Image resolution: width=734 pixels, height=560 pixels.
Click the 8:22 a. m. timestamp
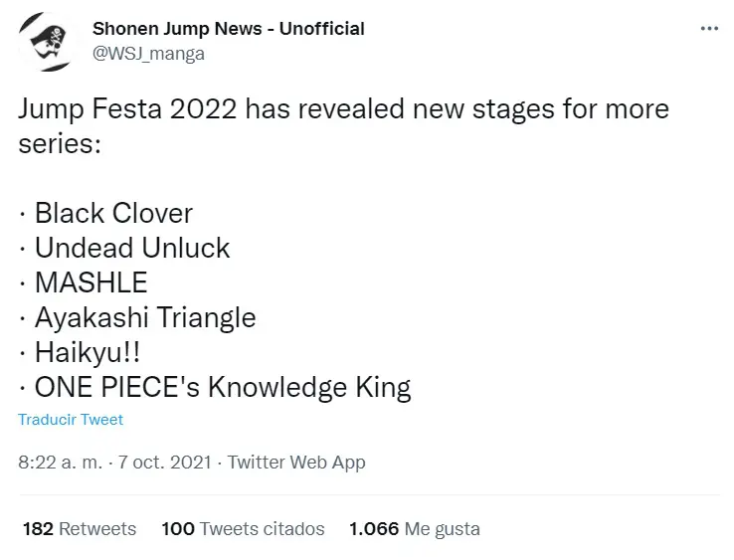60,463
